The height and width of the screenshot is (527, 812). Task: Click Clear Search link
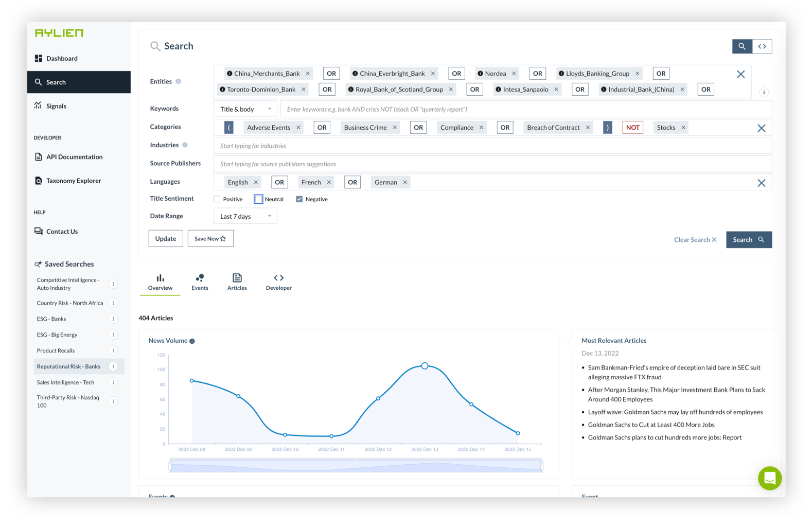695,240
